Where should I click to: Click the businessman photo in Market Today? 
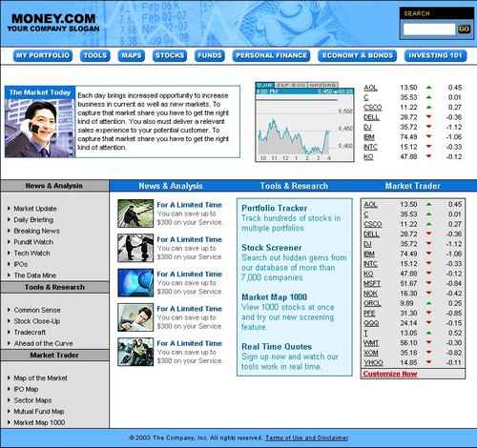(40, 128)
